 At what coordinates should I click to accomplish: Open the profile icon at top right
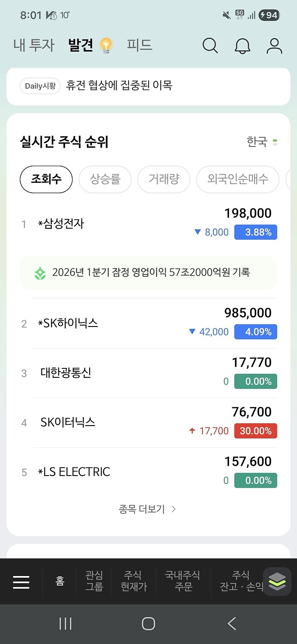tap(274, 45)
